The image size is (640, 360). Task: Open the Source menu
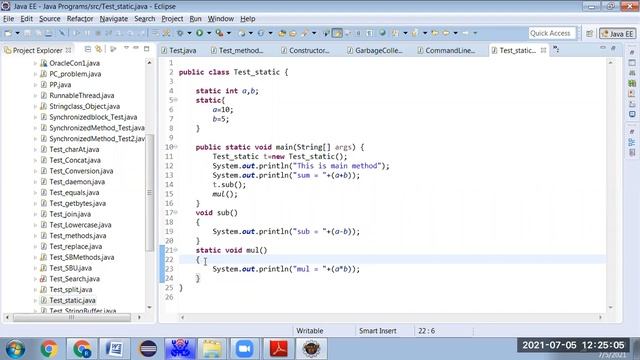pyautogui.click(x=49, y=19)
